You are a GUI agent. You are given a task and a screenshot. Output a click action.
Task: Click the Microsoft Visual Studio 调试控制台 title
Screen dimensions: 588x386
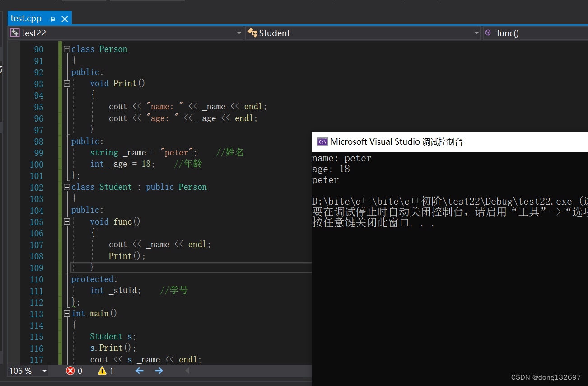pos(397,141)
